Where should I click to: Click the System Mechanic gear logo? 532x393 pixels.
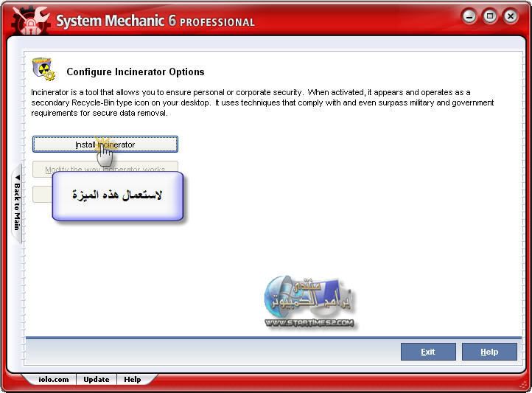point(30,21)
